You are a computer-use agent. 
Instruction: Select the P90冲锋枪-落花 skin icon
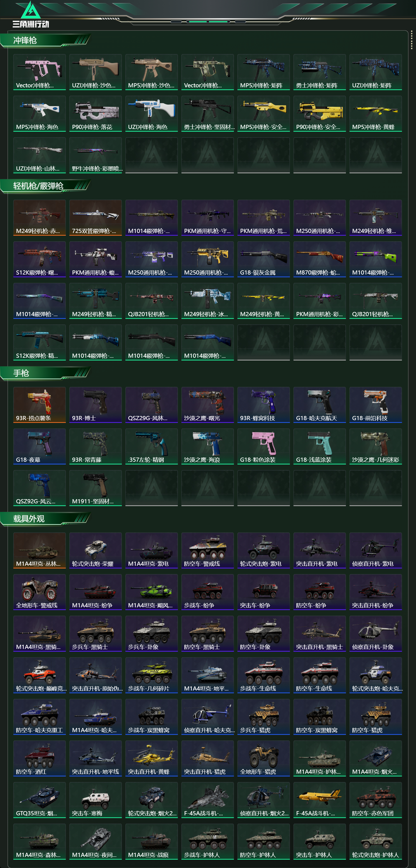(x=95, y=113)
